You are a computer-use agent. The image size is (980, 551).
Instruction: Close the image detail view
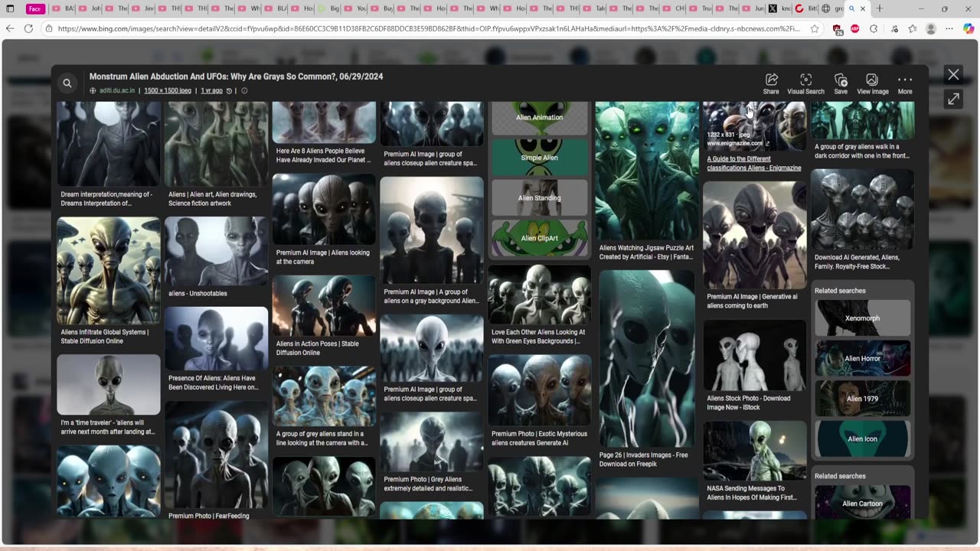953,74
